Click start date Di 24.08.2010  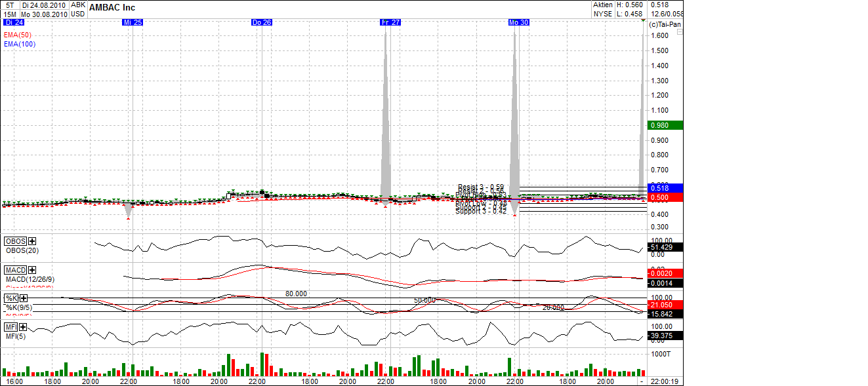pyautogui.click(x=43, y=5)
